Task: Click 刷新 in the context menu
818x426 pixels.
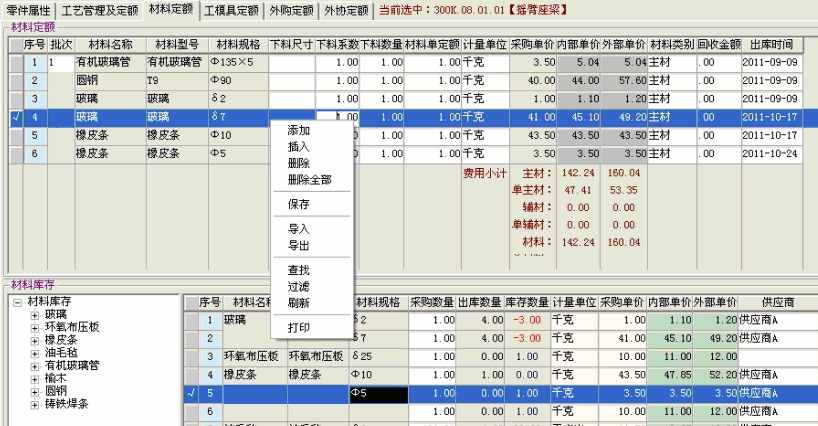Action: click(x=298, y=303)
